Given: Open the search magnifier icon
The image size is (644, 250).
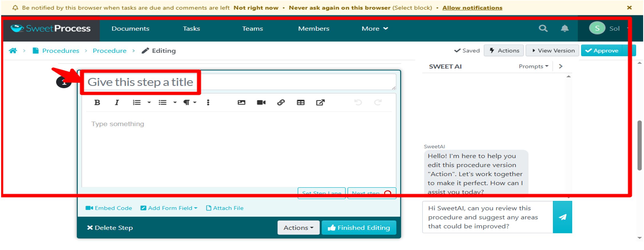Looking at the screenshot, I should click(543, 28).
